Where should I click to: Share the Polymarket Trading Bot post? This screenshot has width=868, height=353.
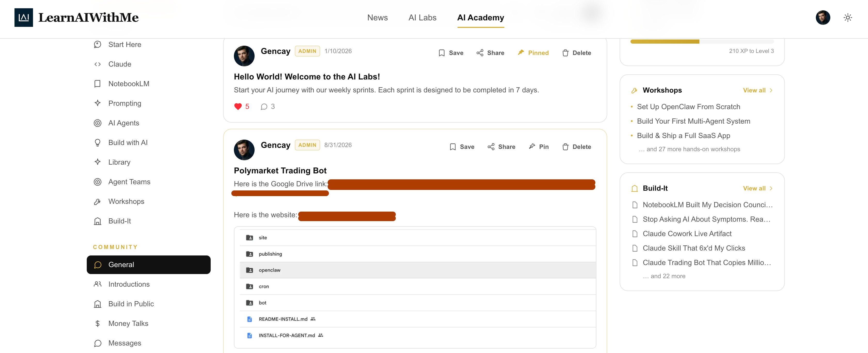coord(501,147)
